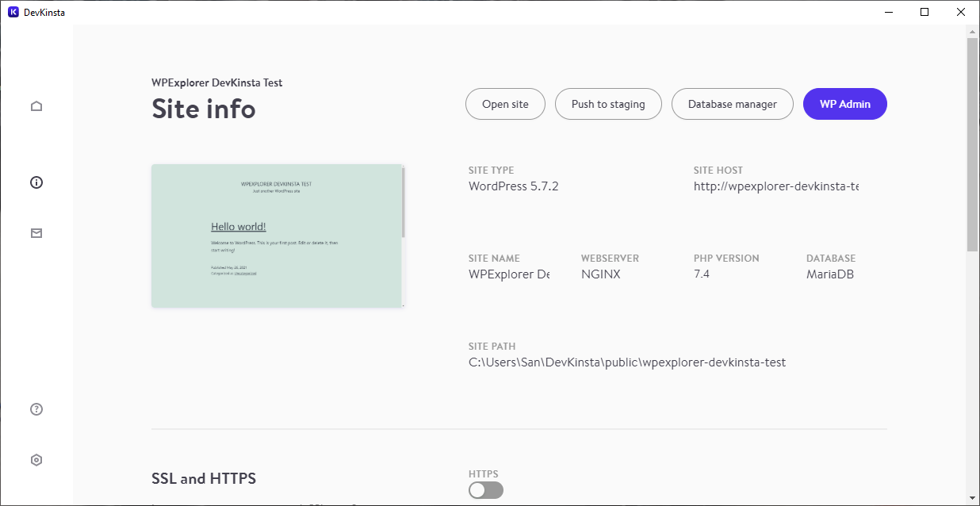Open the Database manager
Image resolution: width=980 pixels, height=506 pixels.
(x=733, y=104)
